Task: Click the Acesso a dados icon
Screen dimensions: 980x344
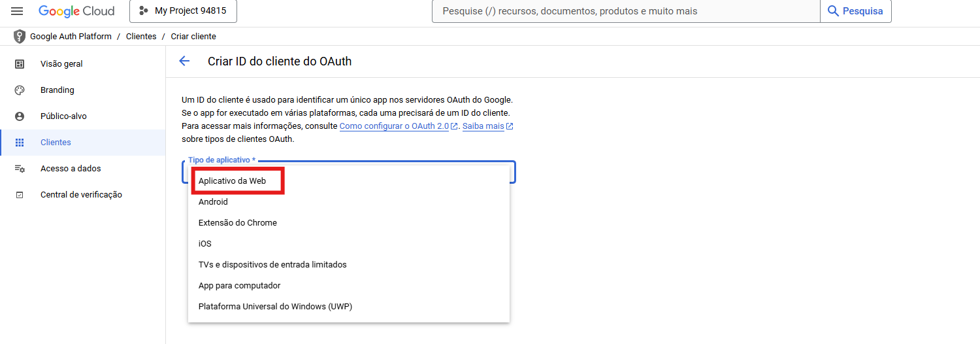Action: pos(20,169)
